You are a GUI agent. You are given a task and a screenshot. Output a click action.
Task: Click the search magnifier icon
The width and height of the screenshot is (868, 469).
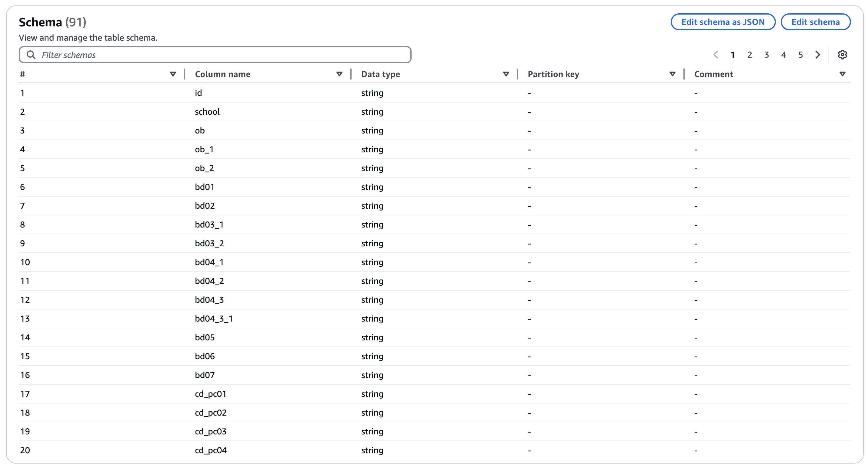pos(31,55)
